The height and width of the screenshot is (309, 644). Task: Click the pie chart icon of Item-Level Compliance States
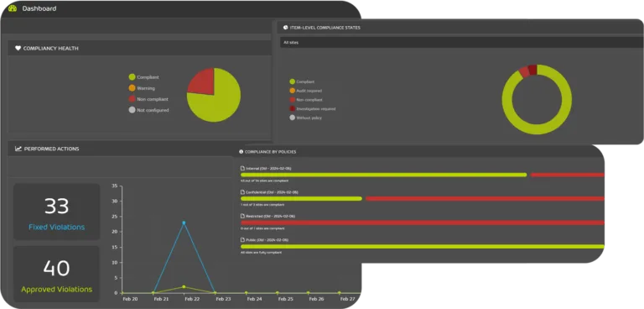point(285,28)
